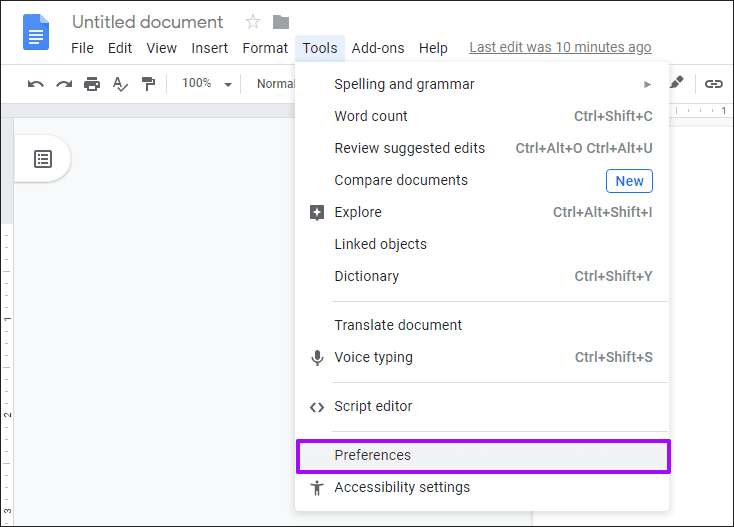The image size is (734, 527).
Task: Click the Explore plus icon
Action: [x=317, y=212]
